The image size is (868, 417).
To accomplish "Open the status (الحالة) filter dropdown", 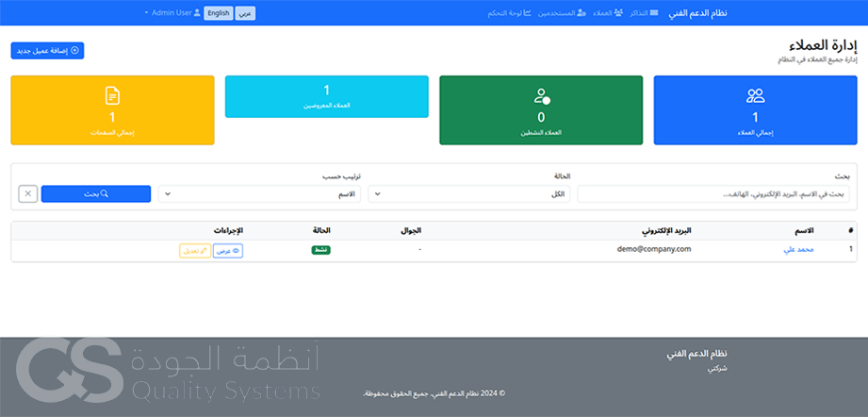I will 468,193.
